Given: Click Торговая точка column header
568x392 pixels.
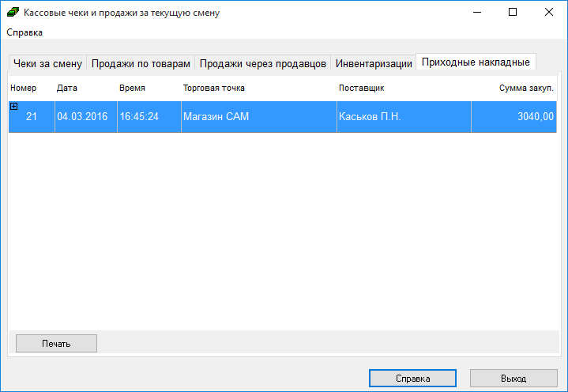Looking at the screenshot, I should (214, 88).
